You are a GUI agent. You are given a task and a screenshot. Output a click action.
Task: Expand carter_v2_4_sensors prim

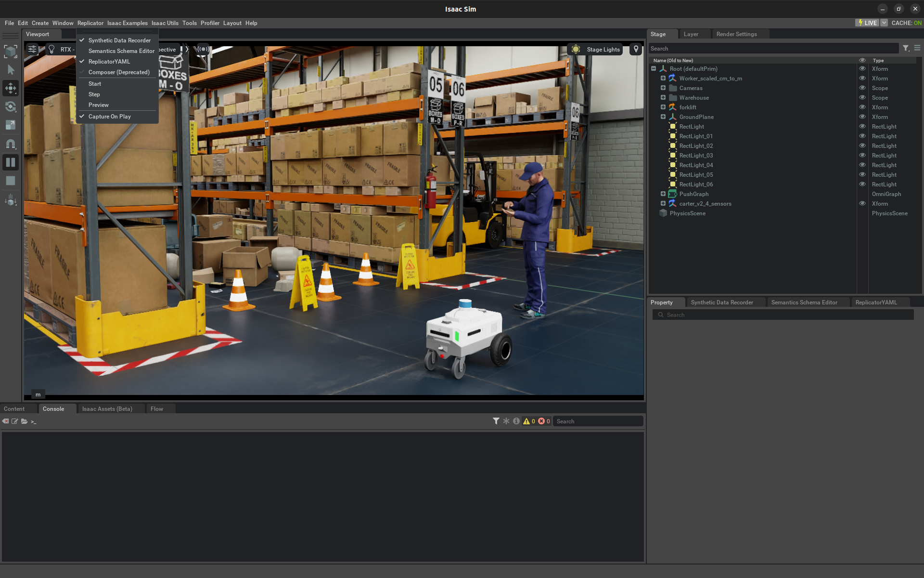click(x=663, y=204)
